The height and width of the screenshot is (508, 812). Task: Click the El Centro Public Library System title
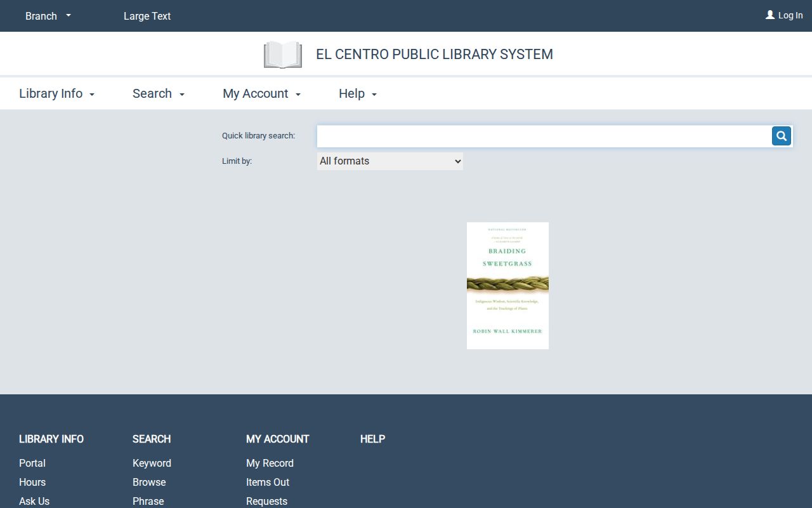[435, 55]
